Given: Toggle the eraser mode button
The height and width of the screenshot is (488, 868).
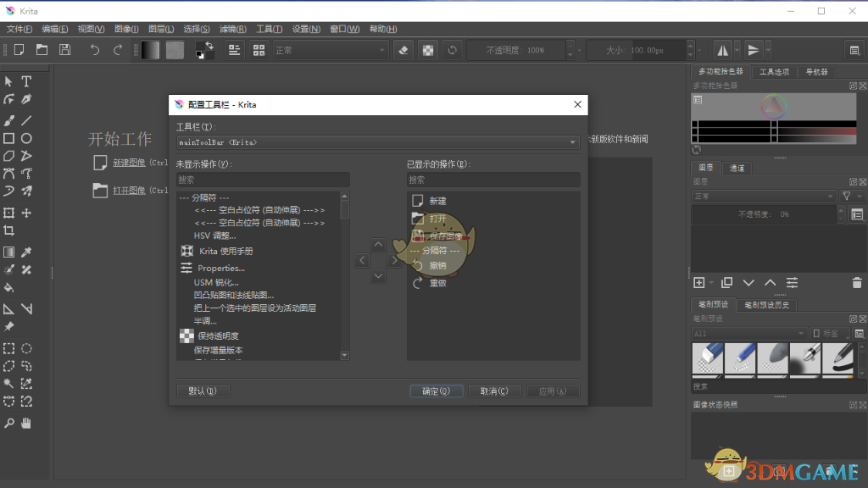Looking at the screenshot, I should click(403, 50).
